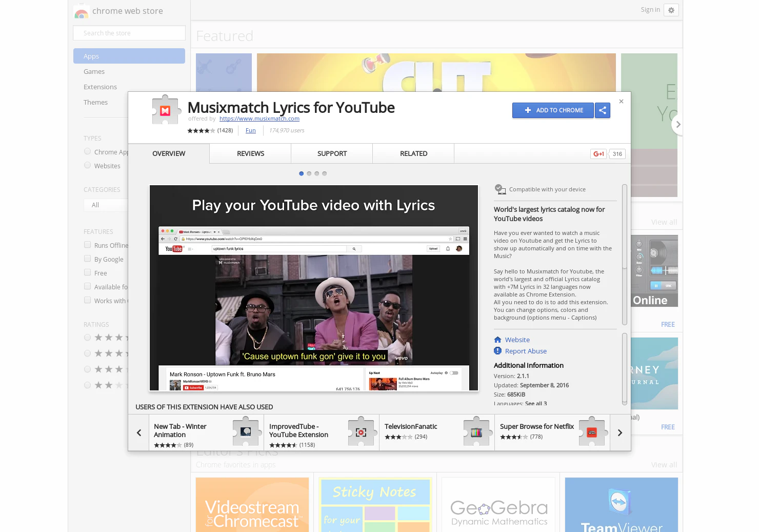Click the Report Abuse exclamation icon
Screen dimensions: 759x532
click(x=497, y=351)
